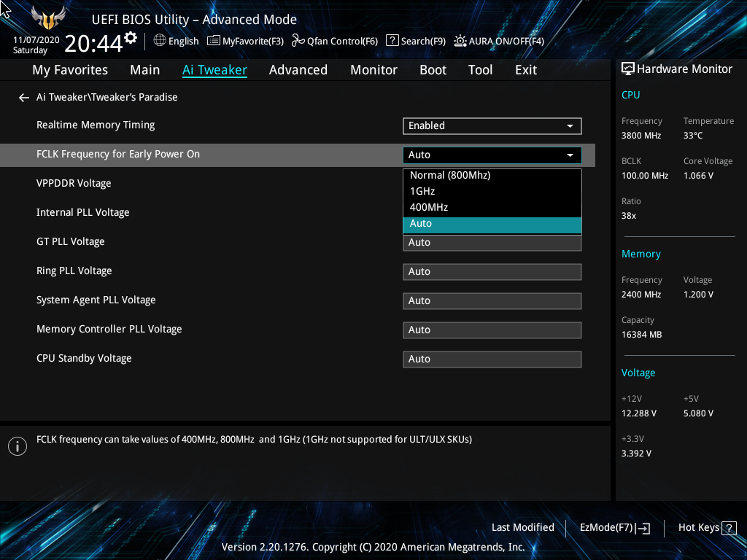Viewport: 747px width, 560px height.
Task: Click the TUF logo emblem
Action: tap(48, 17)
